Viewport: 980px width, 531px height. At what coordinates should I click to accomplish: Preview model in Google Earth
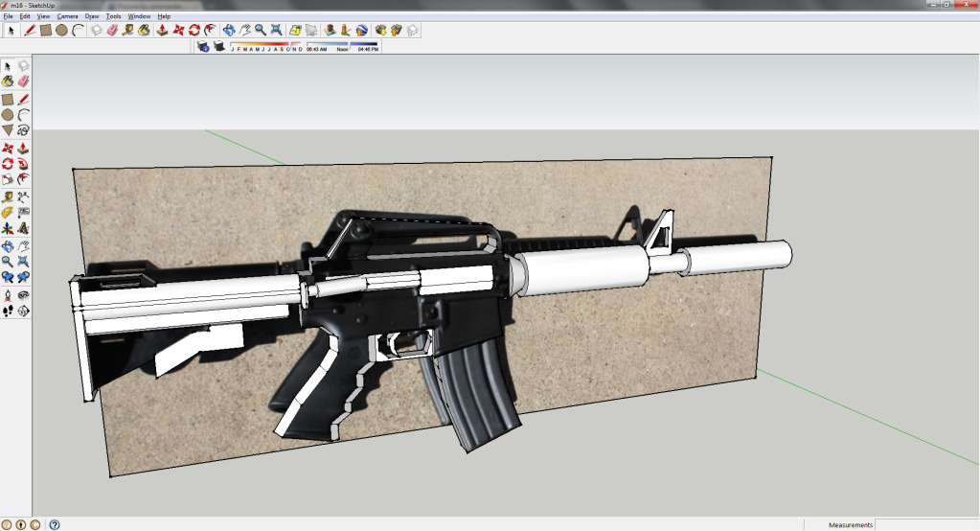[362, 30]
